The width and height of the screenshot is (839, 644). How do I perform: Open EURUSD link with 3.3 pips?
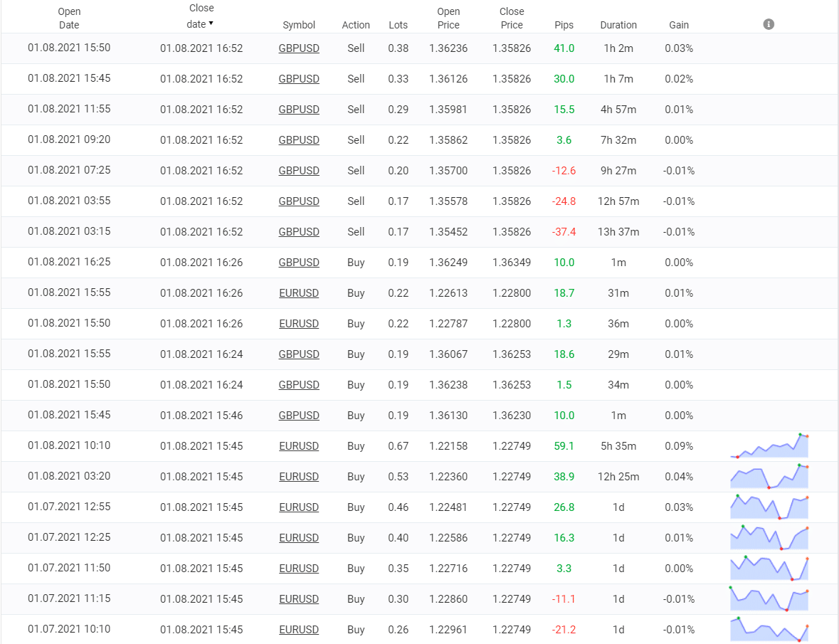click(299, 568)
